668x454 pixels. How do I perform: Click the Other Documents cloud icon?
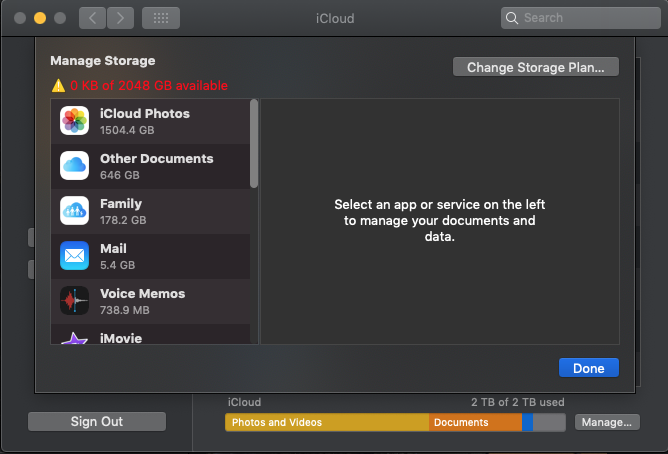75,166
